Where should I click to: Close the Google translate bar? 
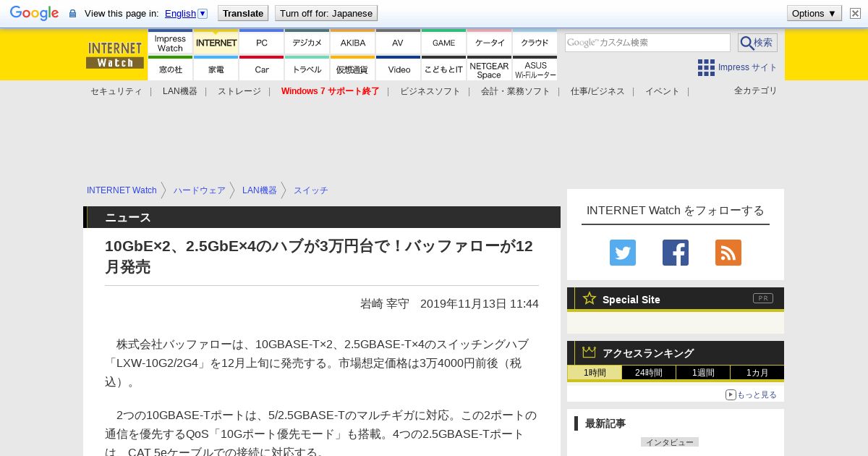tap(855, 13)
